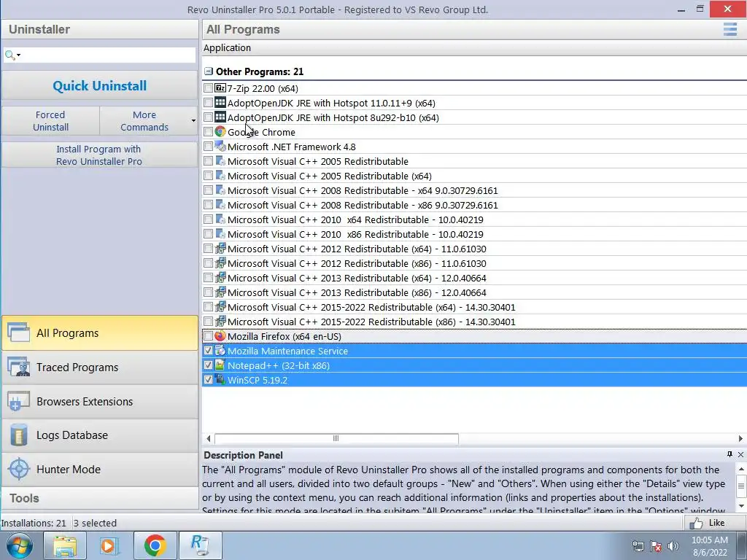Open the hamburger menu icon
Image resolution: width=747 pixels, height=560 pixels.
(x=729, y=29)
